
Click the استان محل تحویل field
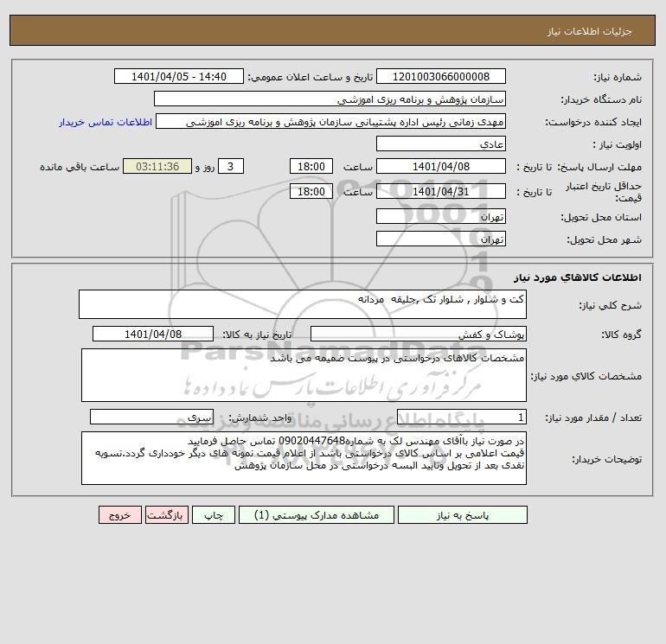pos(441,216)
